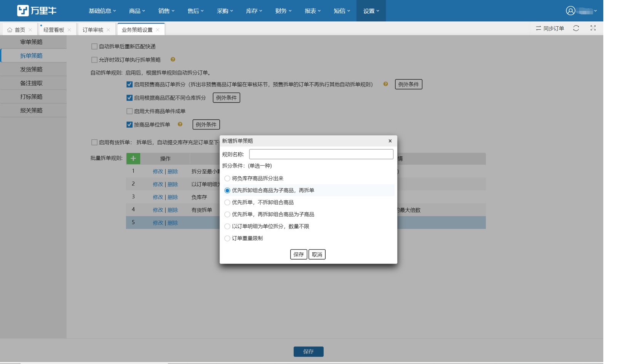The image size is (617, 364).
Task: Expand the 库存 menu
Action: click(x=254, y=11)
